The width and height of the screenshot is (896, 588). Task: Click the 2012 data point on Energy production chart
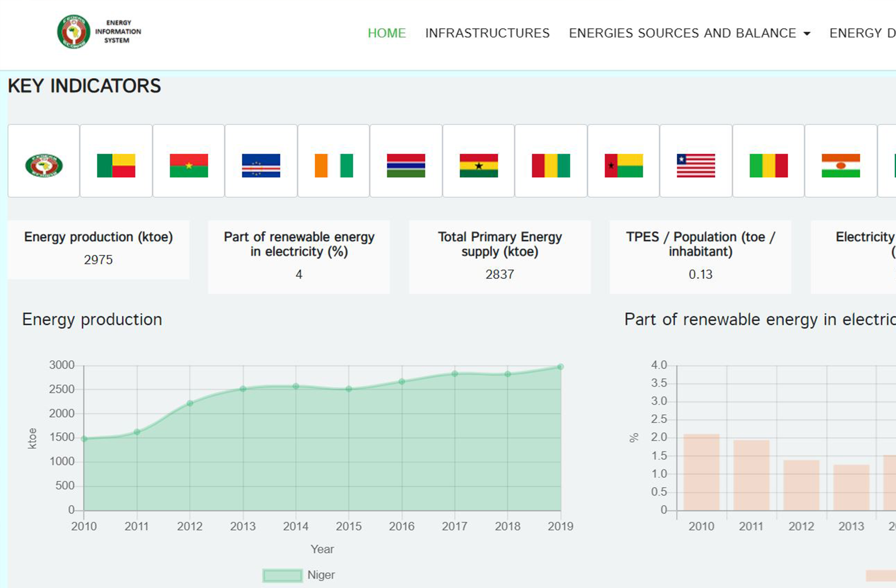[190, 403]
